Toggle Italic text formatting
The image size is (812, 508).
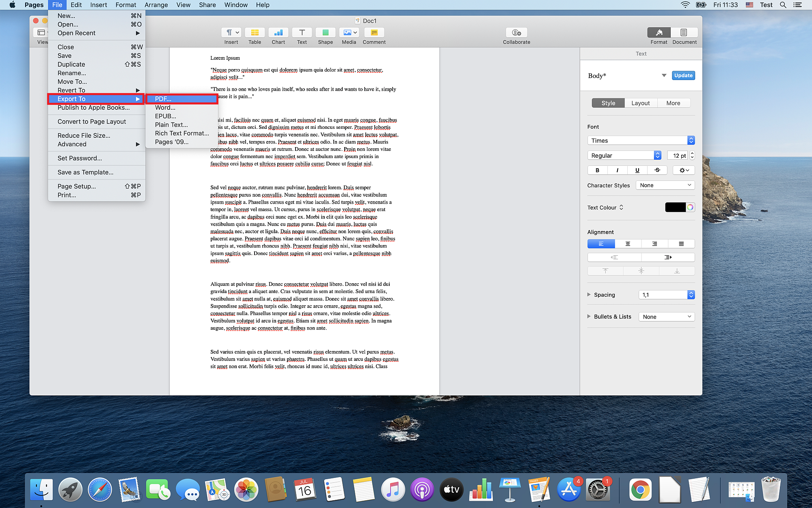[x=617, y=170]
